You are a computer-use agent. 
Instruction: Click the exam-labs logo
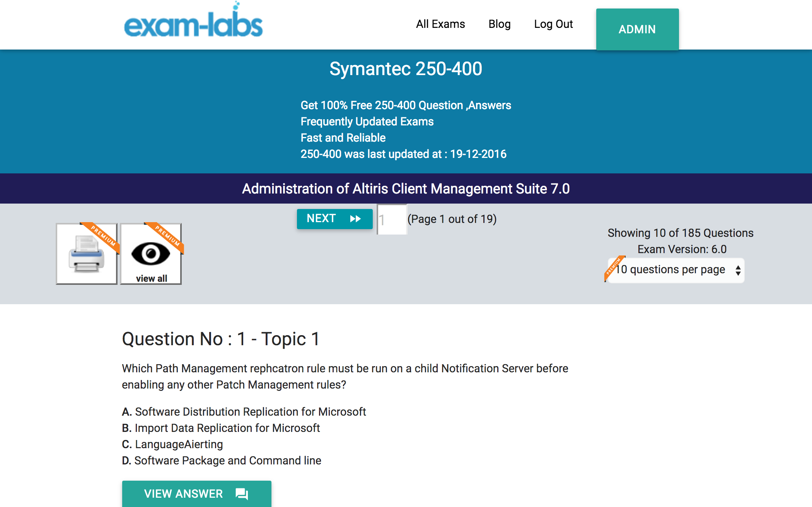(193, 20)
